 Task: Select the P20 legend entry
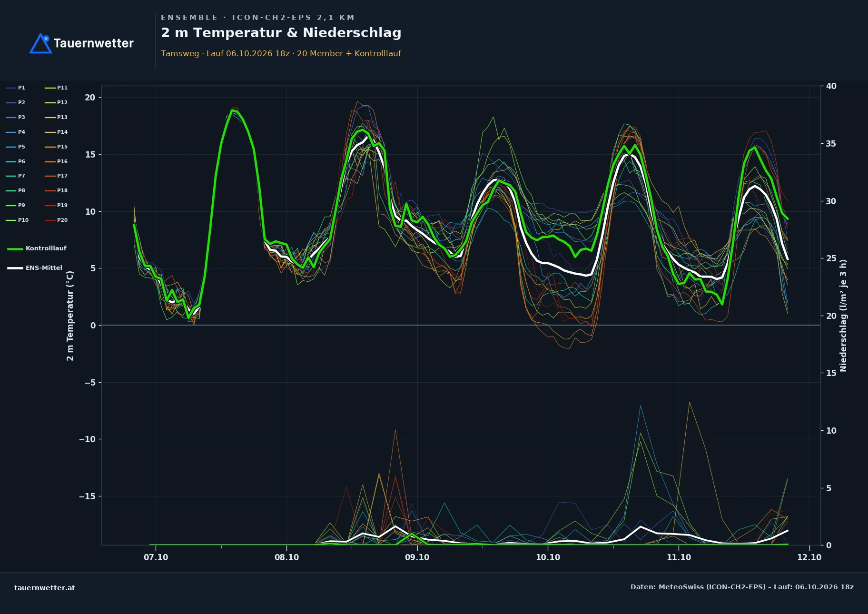(x=56, y=220)
